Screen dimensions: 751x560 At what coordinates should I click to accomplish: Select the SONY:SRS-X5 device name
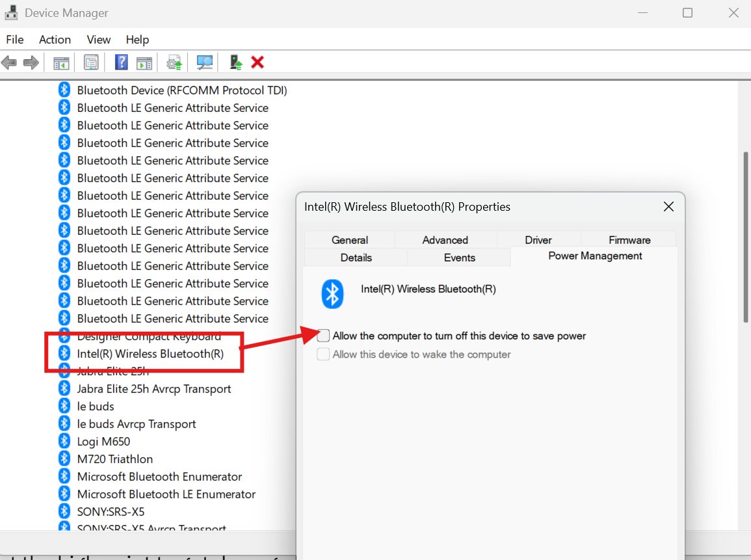click(x=111, y=512)
